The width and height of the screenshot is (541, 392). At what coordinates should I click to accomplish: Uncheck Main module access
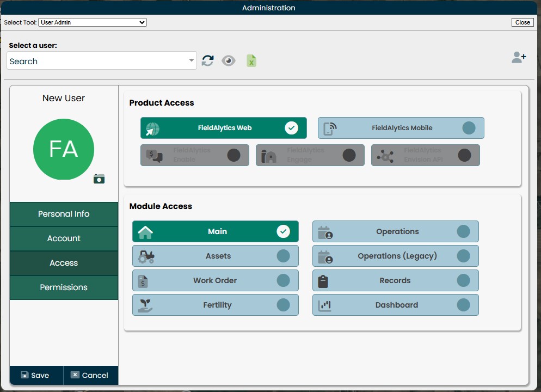[x=283, y=231]
